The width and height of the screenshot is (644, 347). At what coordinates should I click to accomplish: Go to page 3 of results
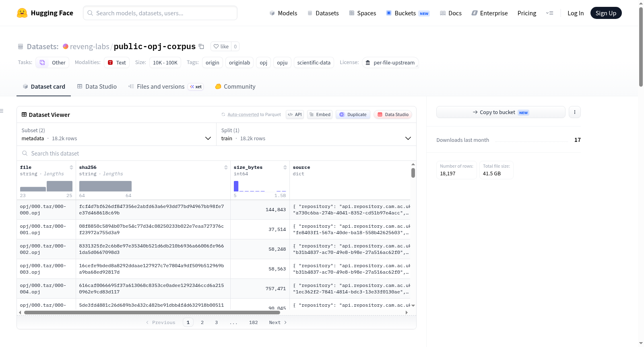217,322
